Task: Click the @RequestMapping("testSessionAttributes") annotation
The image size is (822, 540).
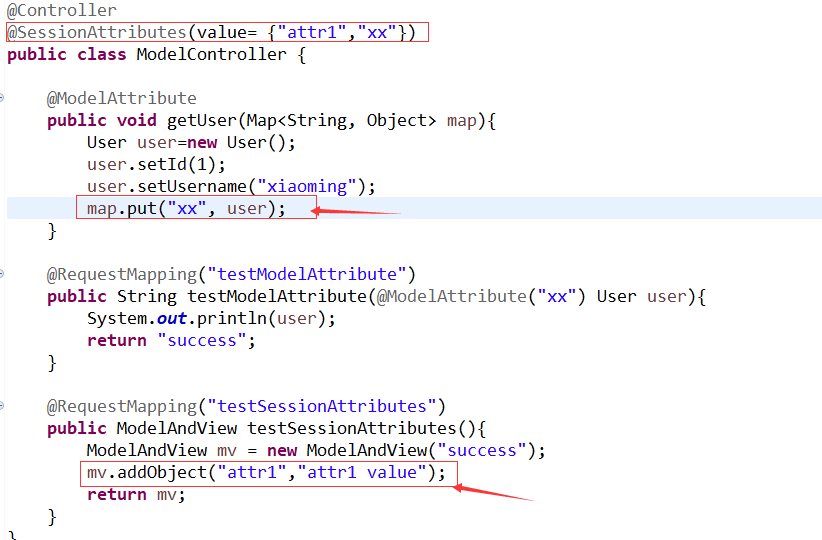Action: (x=246, y=406)
